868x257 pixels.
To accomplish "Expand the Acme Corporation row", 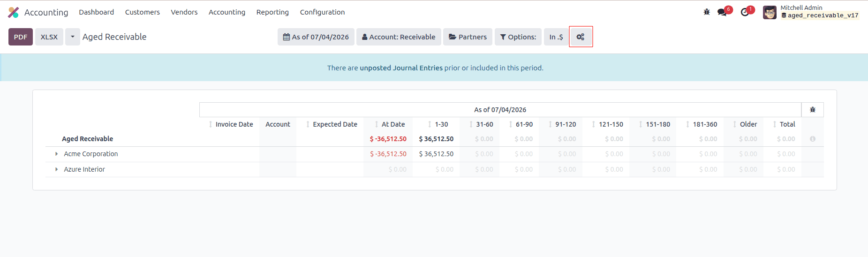I will click(56, 154).
